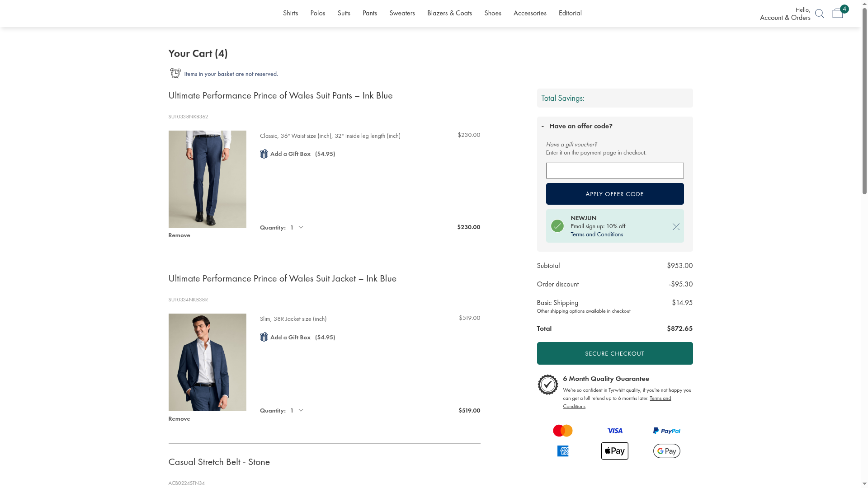Viewport: 868px width, 488px height.
Task: Click the quality guarantee checkmark badge
Action: coord(547,385)
